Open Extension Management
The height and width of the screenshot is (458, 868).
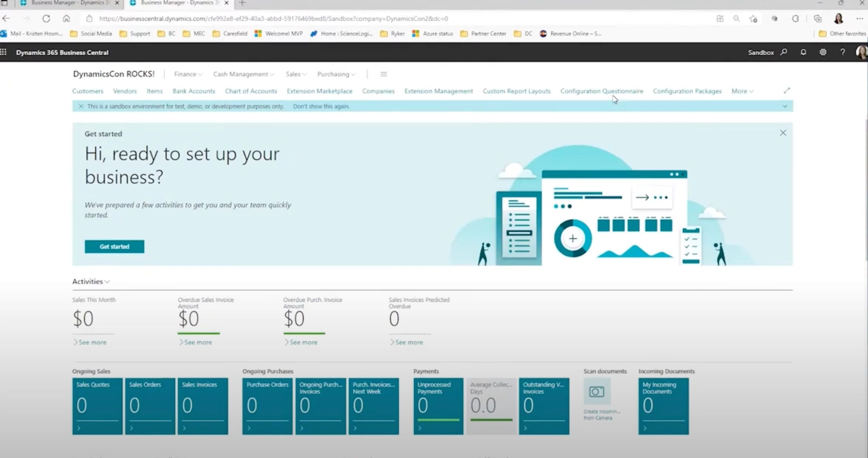click(438, 91)
